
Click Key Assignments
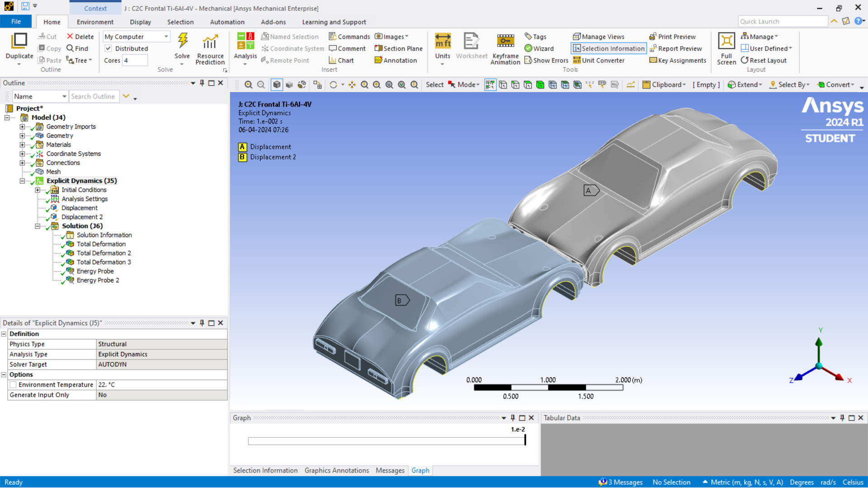pyautogui.click(x=678, y=60)
